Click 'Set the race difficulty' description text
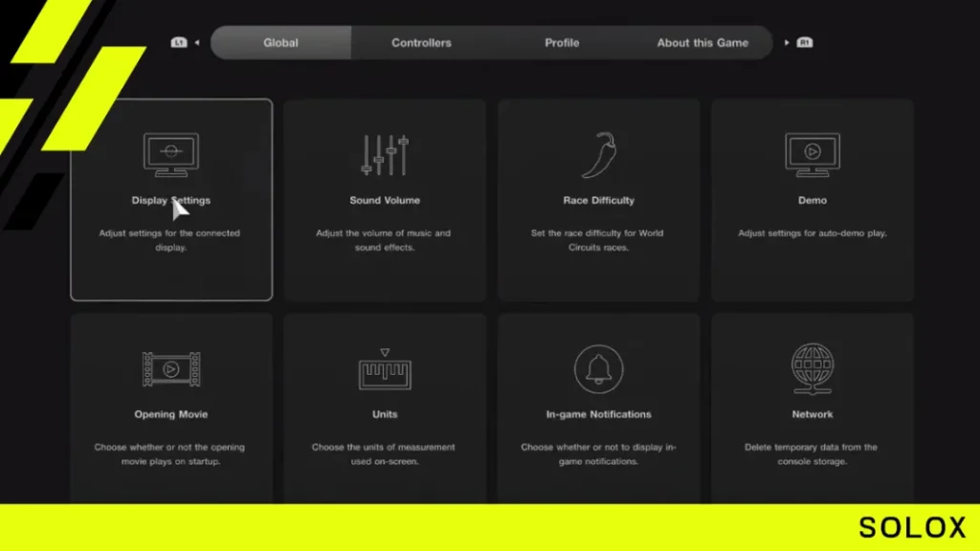The width and height of the screenshot is (980, 551). click(598, 240)
